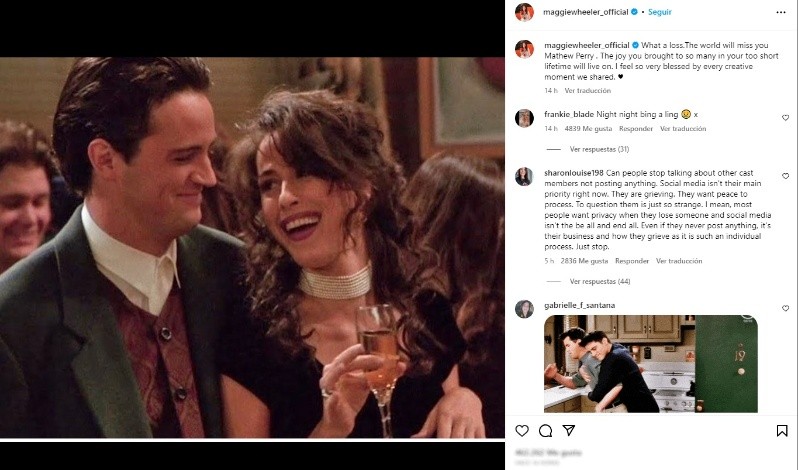The width and height of the screenshot is (798, 470).
Task: Open frankie_blade's profile picture
Action: [x=524, y=118]
